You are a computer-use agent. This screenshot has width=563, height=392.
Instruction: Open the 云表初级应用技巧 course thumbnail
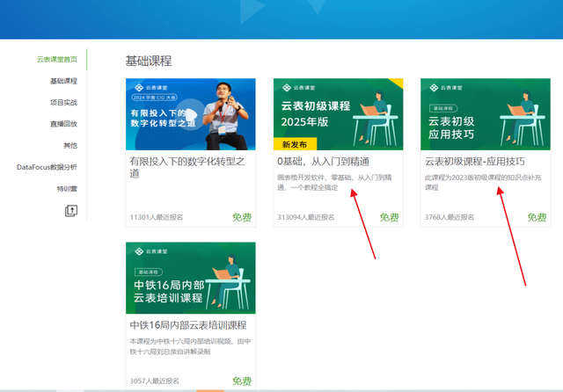pos(486,114)
